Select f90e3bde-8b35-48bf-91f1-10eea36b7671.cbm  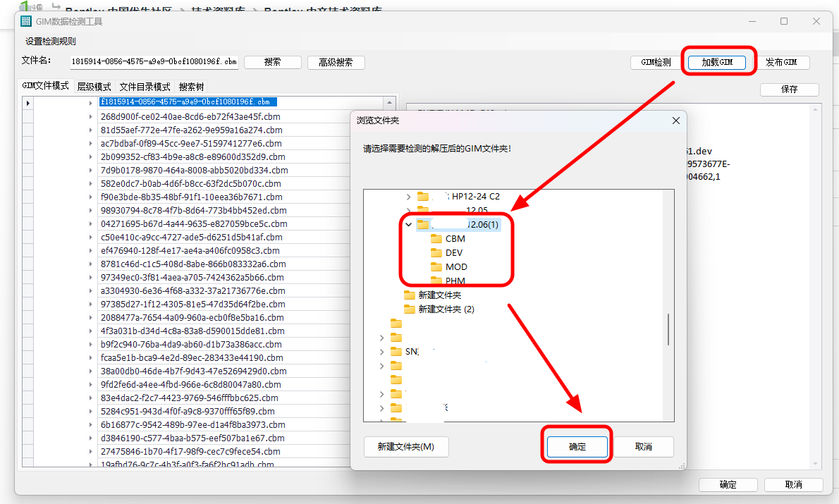coord(192,197)
